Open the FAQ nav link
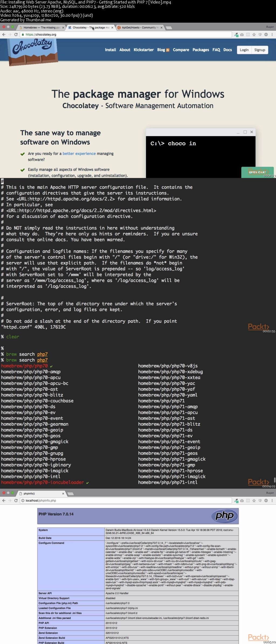276x644 pixels. coord(216,50)
